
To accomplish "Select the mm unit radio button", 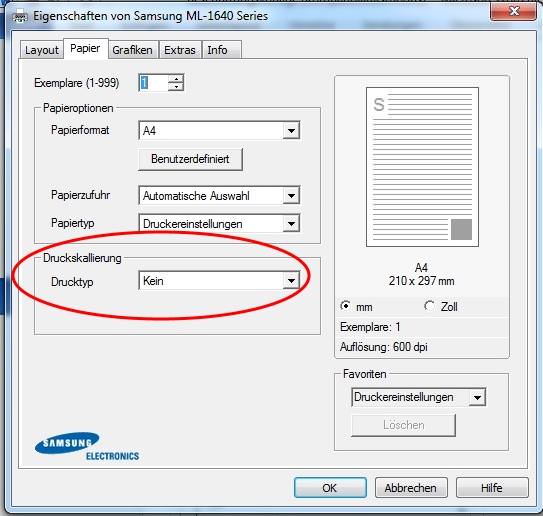I will [345, 306].
